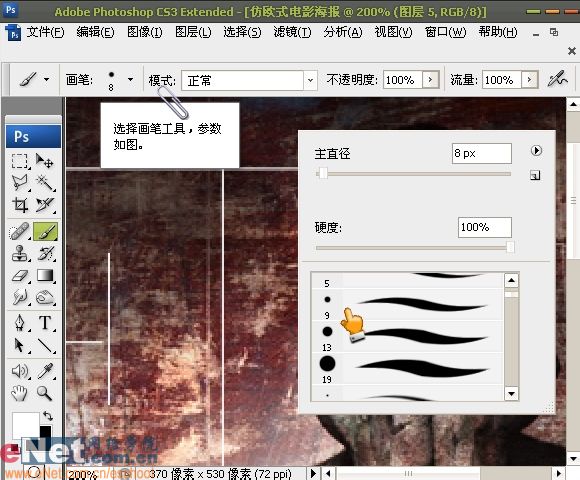580x480 pixels.
Task: Select the Gradient tool
Action: click(x=45, y=276)
